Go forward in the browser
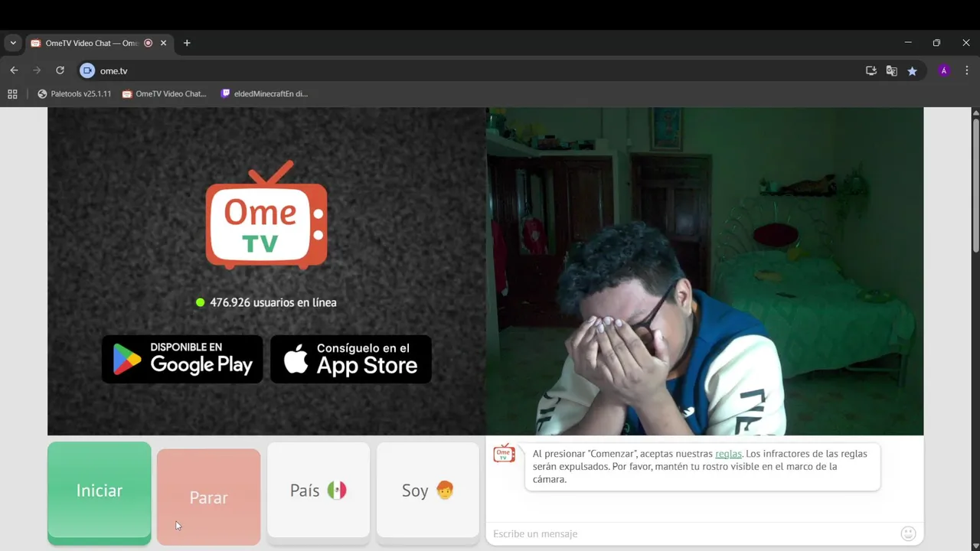 coord(37,70)
